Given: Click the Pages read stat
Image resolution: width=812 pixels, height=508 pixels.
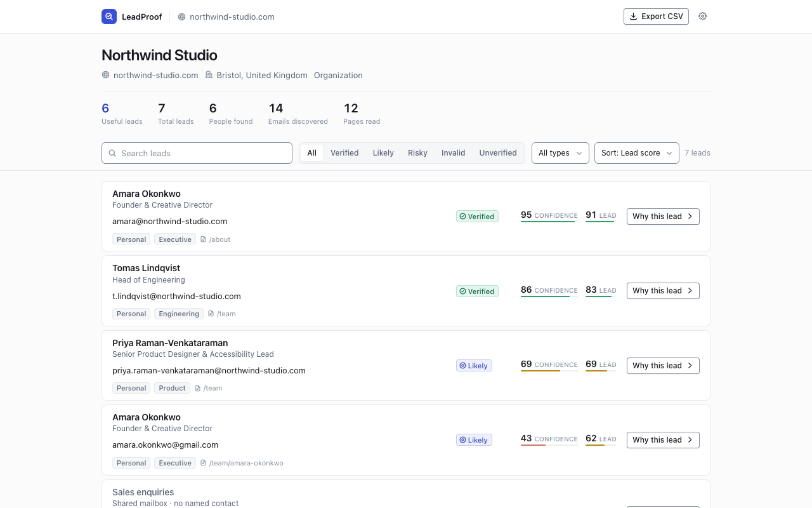Looking at the screenshot, I should point(362,114).
